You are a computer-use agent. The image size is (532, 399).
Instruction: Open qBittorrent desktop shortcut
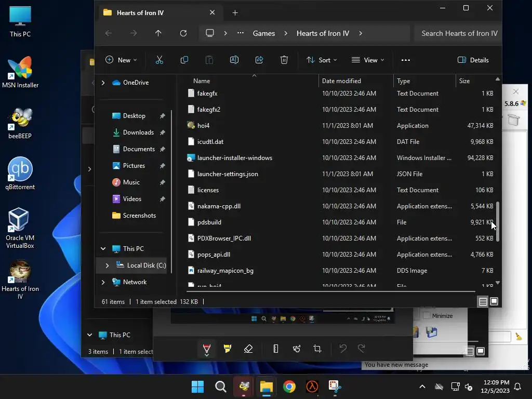(20, 174)
